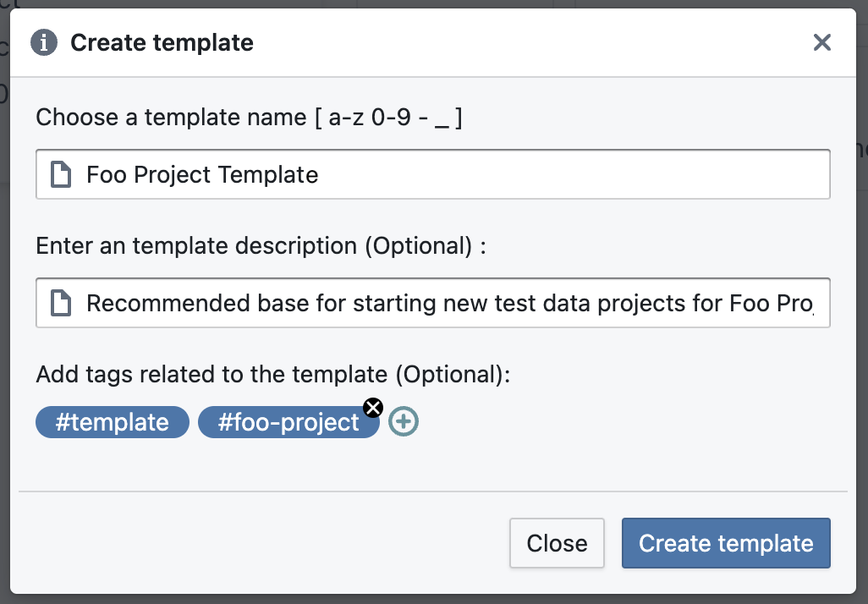The width and height of the screenshot is (868, 604).
Task: Add a new tag with the plus icon
Action: coord(403,422)
